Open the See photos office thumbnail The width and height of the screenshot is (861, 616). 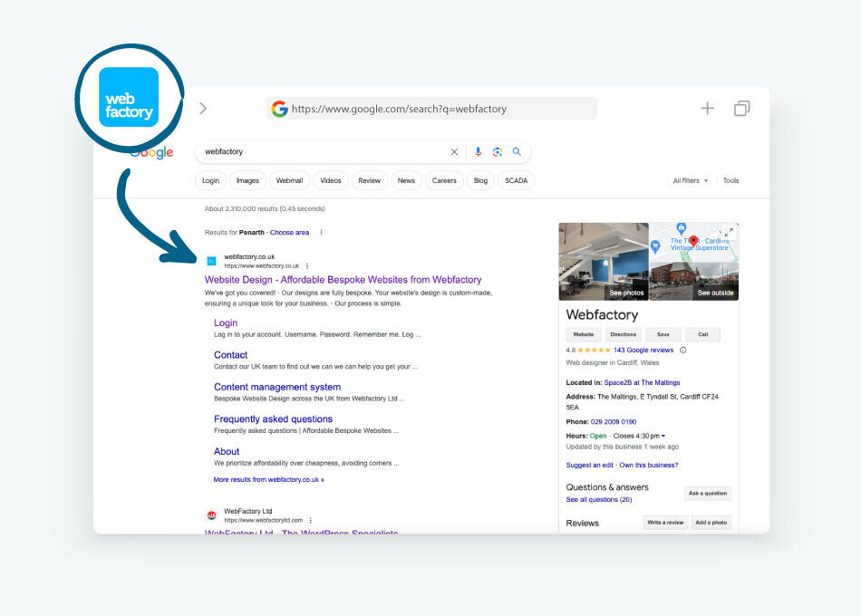tap(604, 261)
